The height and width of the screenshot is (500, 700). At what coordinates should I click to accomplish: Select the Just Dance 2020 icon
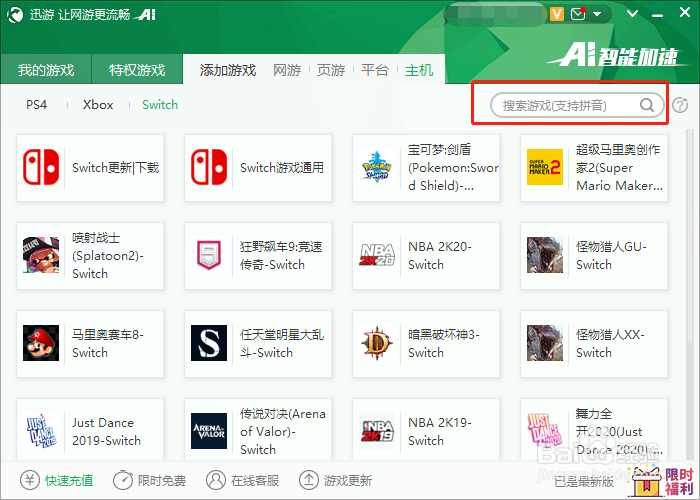click(545, 431)
